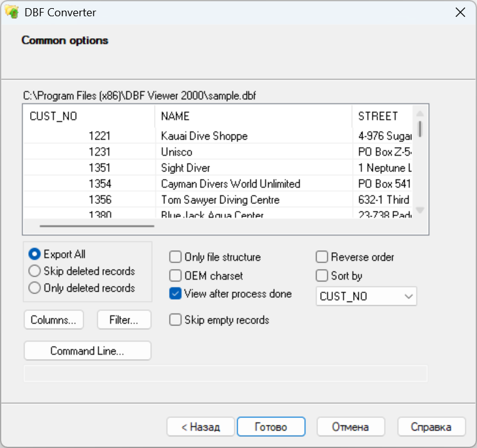Uncheck View after process done
Screen dimensions: 477x448
coord(176,294)
